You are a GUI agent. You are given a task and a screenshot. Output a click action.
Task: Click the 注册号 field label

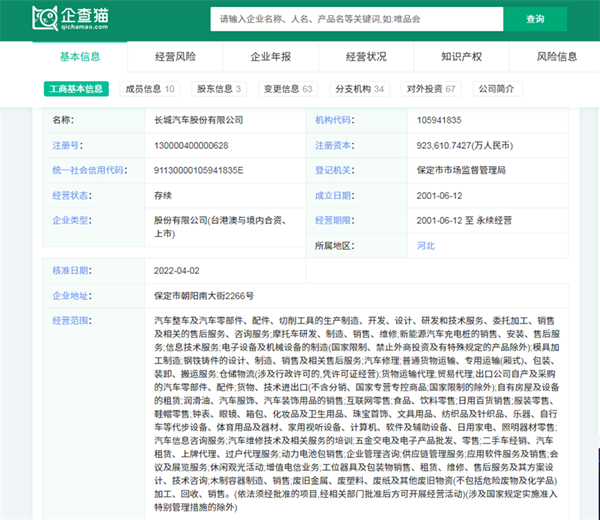[65, 145]
